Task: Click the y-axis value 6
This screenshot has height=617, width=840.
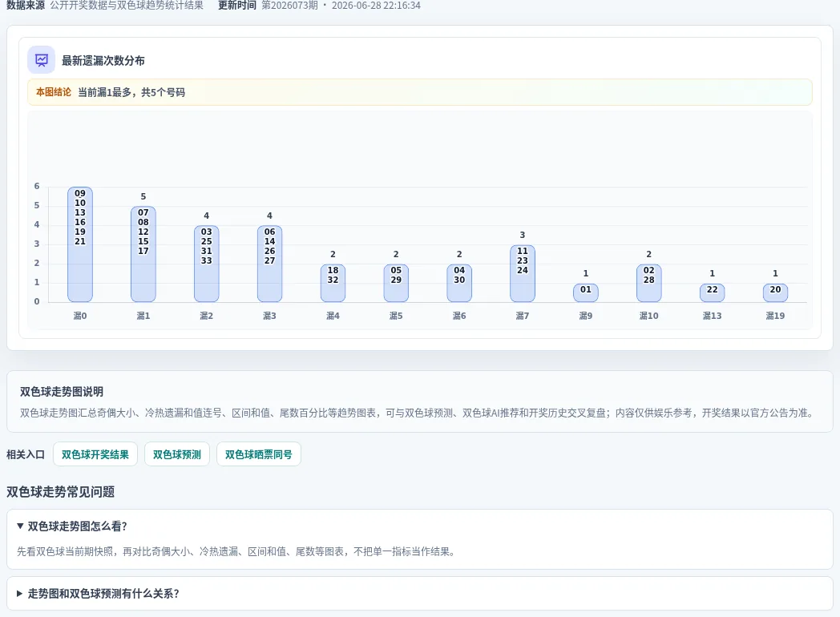Action: pyautogui.click(x=36, y=186)
